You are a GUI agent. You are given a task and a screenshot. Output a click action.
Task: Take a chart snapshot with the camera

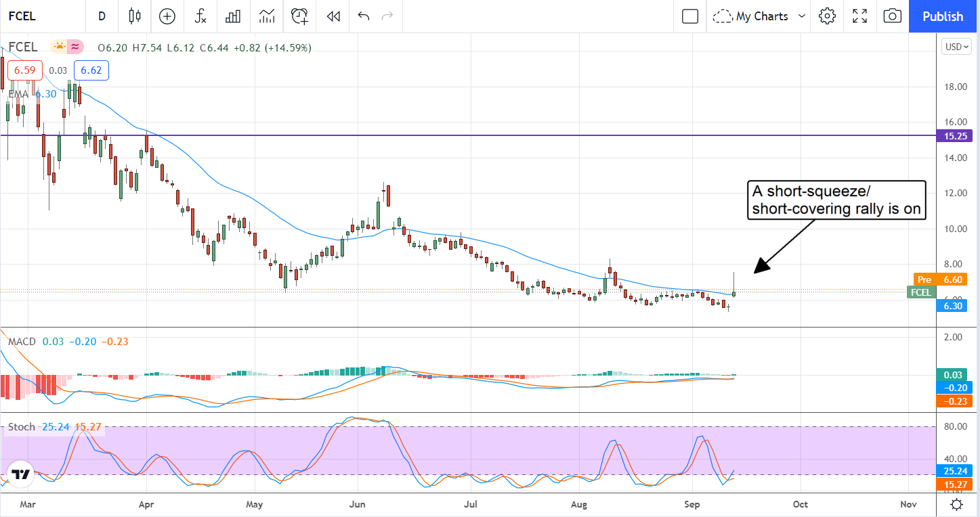click(893, 16)
